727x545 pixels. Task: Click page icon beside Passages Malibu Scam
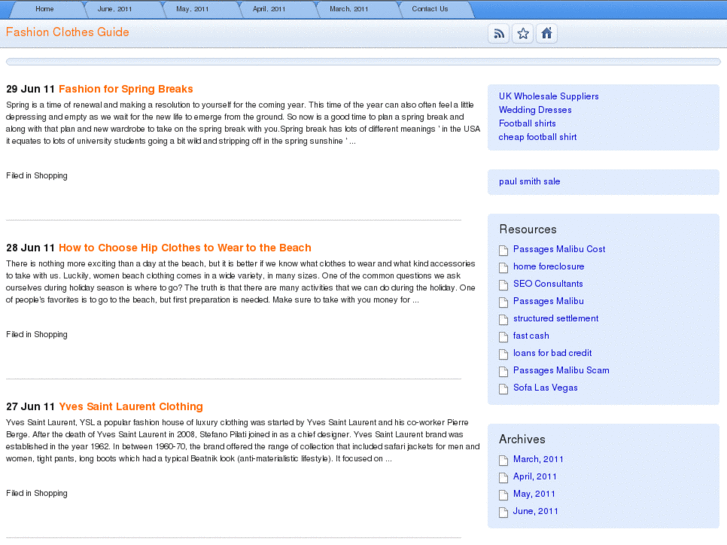504,372
